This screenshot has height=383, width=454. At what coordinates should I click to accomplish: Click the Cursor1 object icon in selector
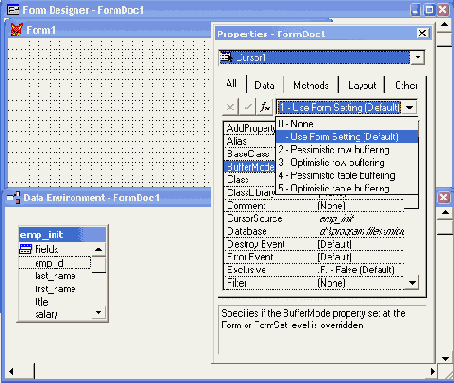point(227,58)
